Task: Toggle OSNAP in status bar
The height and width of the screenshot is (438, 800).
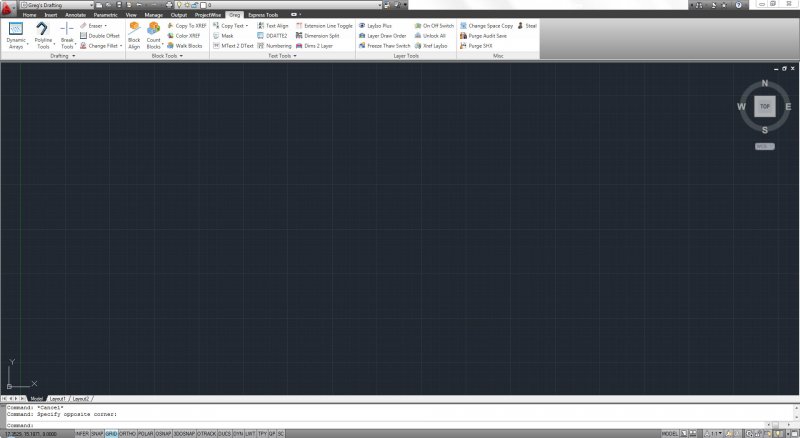Action: [163, 433]
